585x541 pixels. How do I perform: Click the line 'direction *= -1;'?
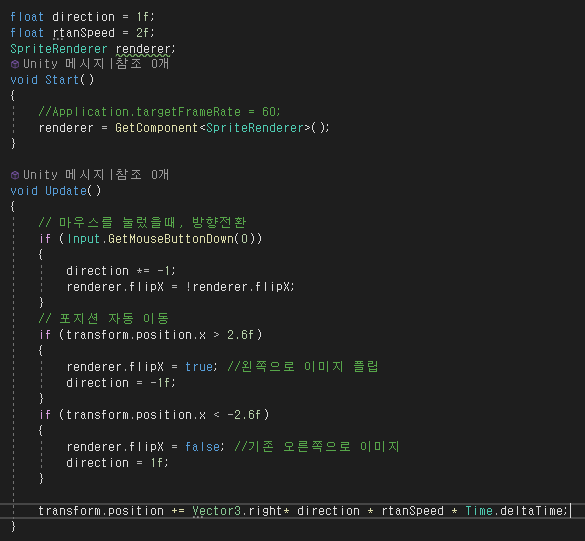click(x=121, y=271)
